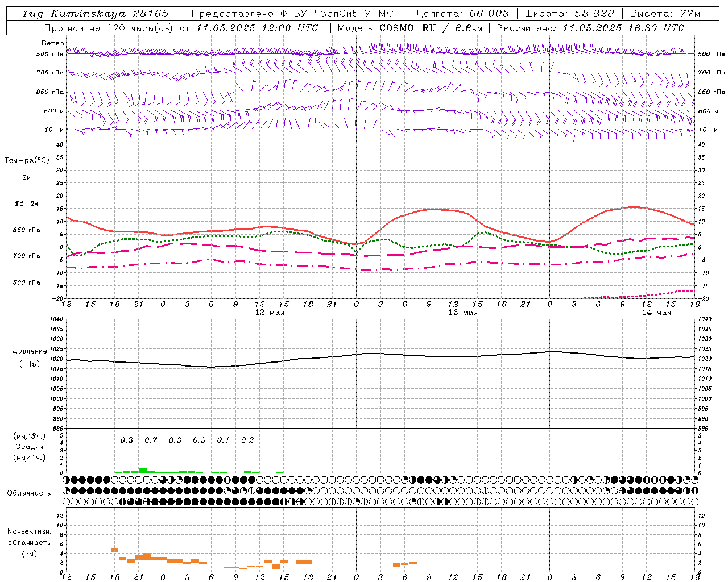Click the 'Td 2м' dew point legend entry
This screenshot has height=582, width=728.
pyautogui.click(x=26, y=203)
